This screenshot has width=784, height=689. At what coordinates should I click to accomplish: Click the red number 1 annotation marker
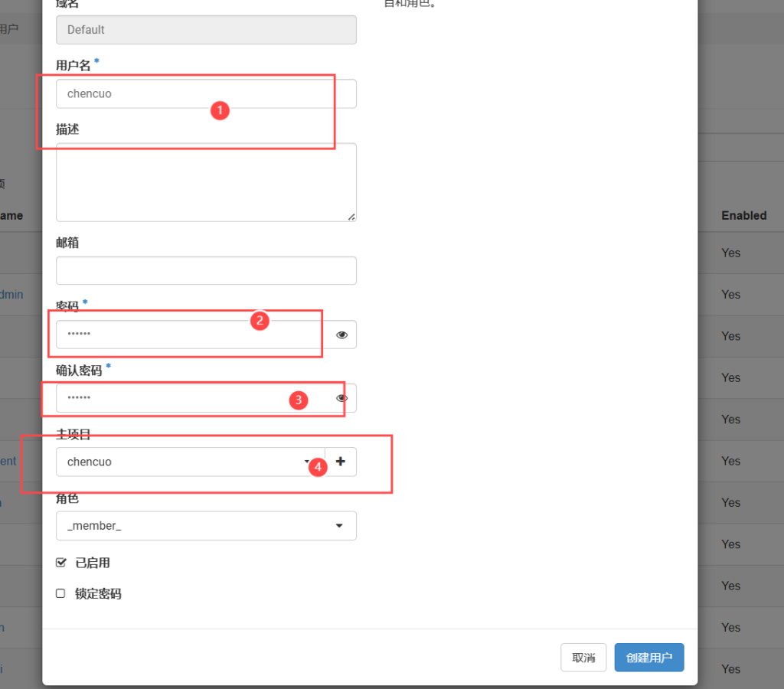220,111
